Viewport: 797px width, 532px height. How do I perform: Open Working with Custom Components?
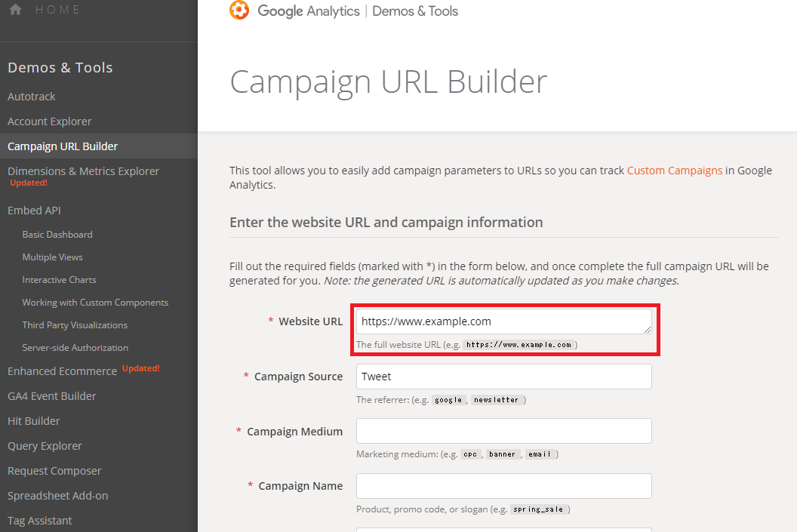tap(95, 303)
